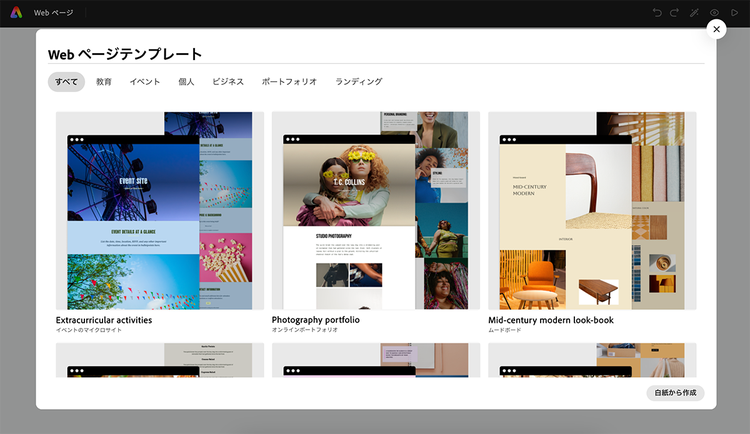
Task: Open the イベント category tab
Action: point(145,81)
